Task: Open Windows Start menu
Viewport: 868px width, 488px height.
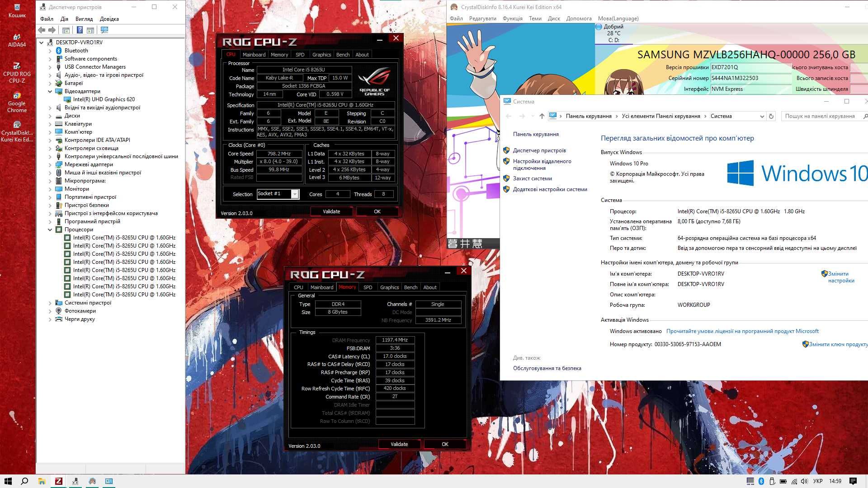Action: (x=8, y=481)
